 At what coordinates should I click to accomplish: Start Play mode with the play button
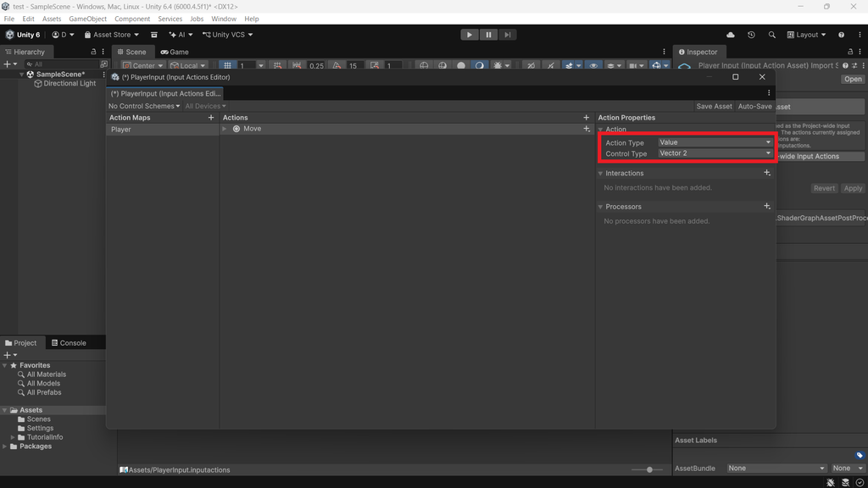click(470, 35)
